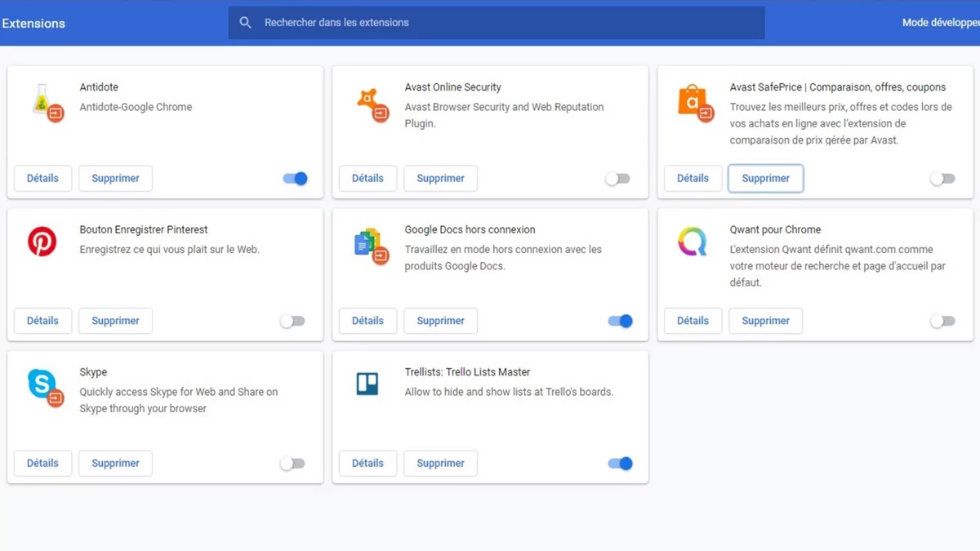Image resolution: width=980 pixels, height=551 pixels.
Task: Enable the Bouton Enregistrer Pinterest toggle
Action: pyautogui.click(x=292, y=322)
